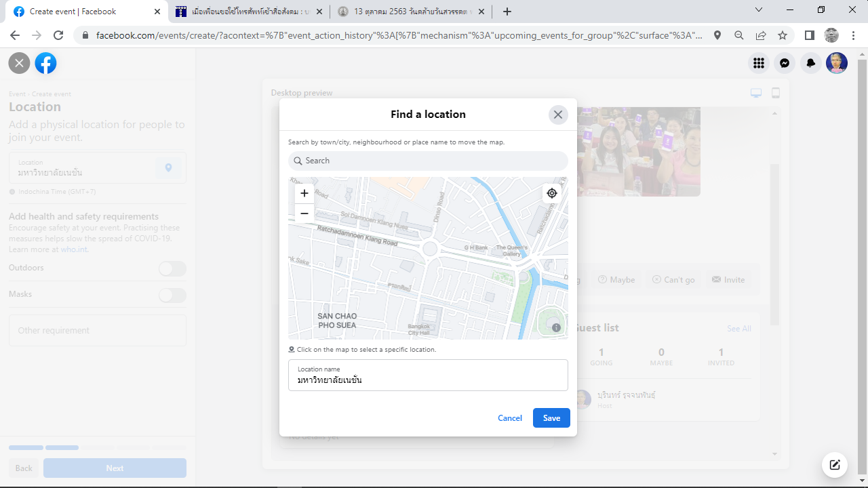Click the location Search field
Image resolution: width=868 pixels, height=488 pixels.
pos(428,161)
